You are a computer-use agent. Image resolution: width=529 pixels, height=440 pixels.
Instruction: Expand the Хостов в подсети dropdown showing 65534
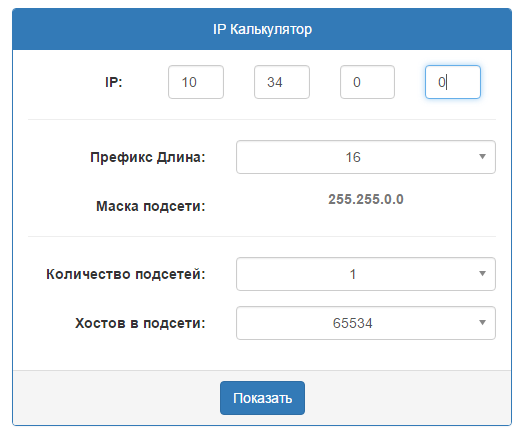[x=366, y=323]
